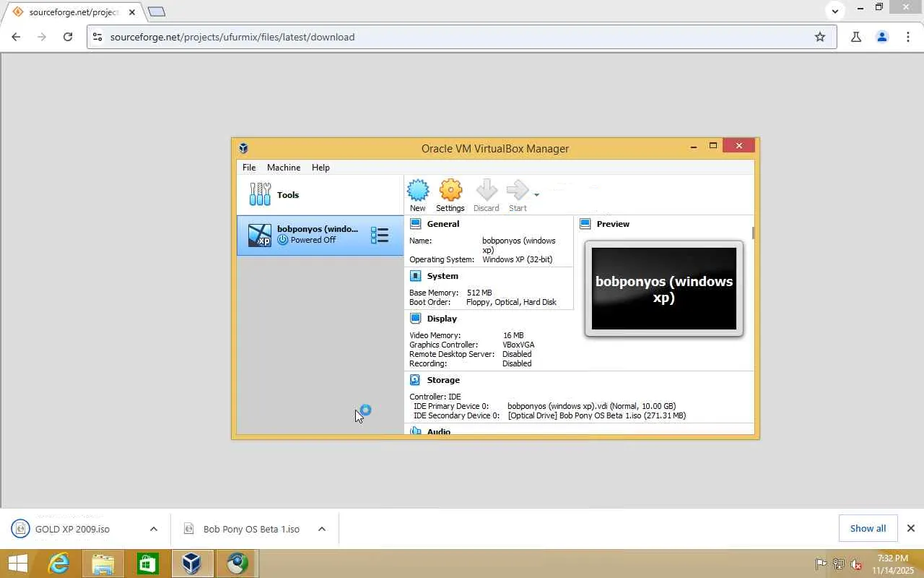
Task: Open the browser profile avatar
Action: pyautogui.click(x=882, y=37)
